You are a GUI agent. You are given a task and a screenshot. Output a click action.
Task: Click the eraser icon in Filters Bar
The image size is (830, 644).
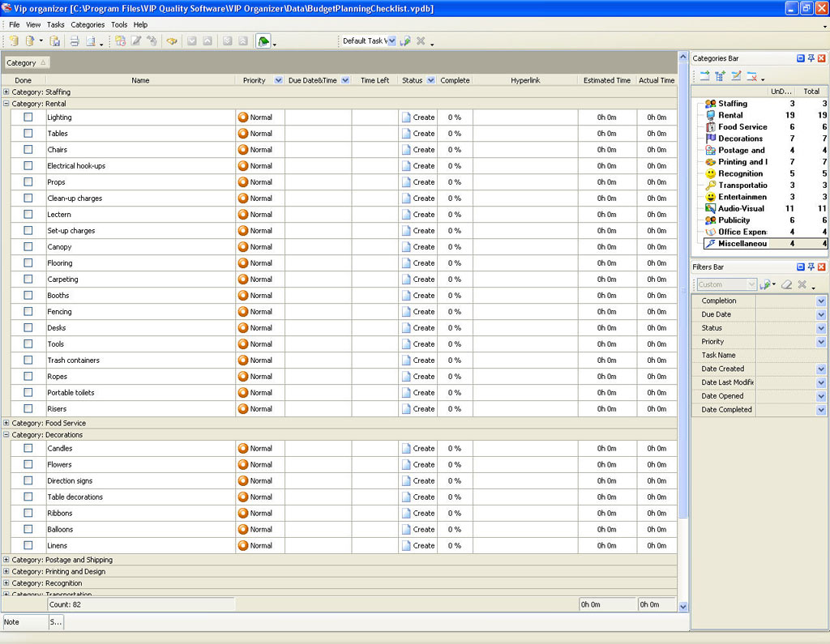[785, 284]
